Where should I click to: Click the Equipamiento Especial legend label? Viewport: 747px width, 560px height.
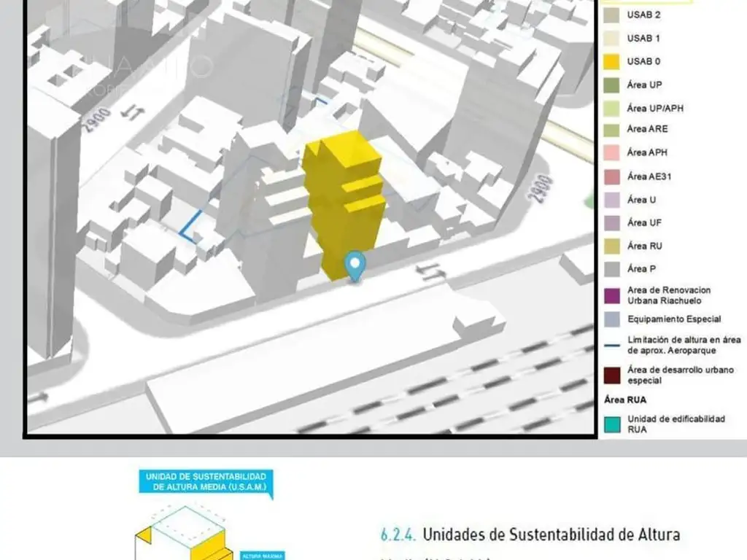tap(673, 319)
